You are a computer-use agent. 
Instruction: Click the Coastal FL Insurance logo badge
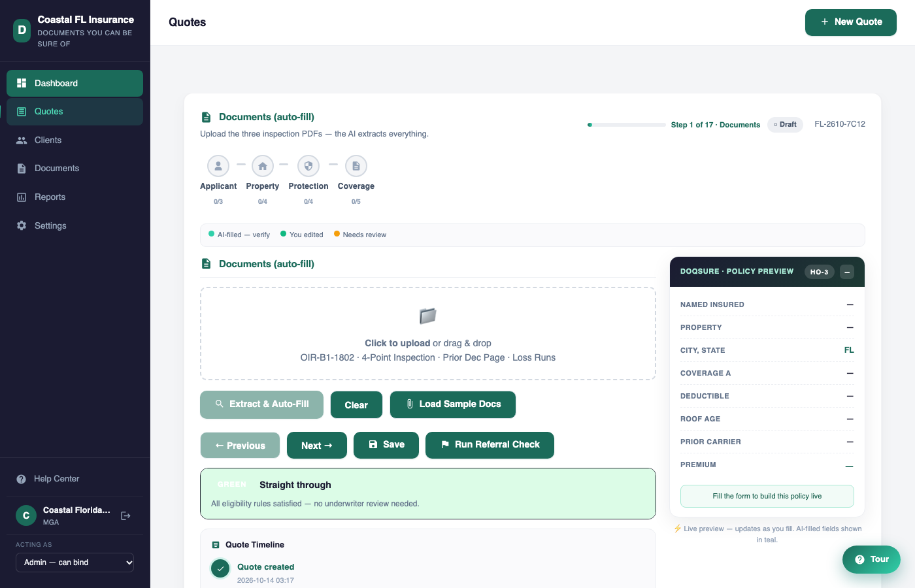(22, 30)
